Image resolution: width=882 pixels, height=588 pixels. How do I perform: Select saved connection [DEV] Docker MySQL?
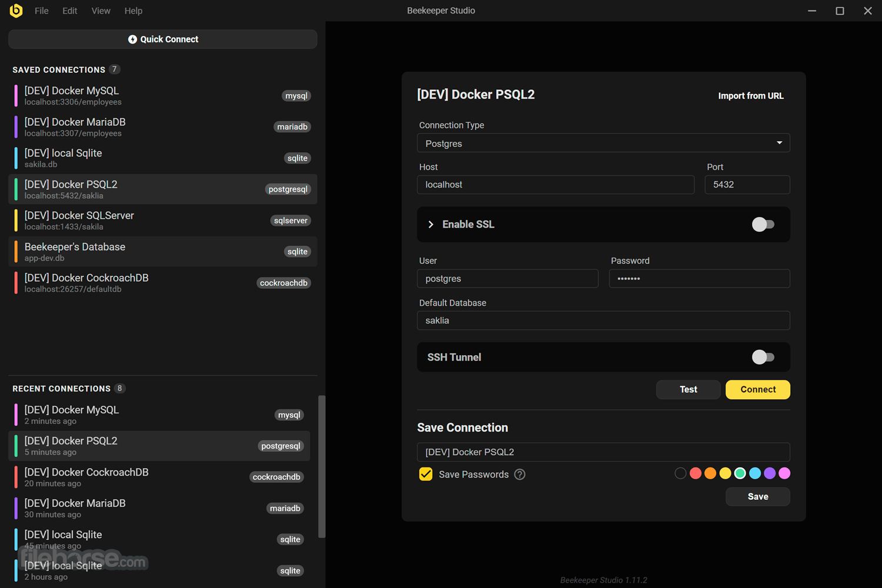[163, 96]
